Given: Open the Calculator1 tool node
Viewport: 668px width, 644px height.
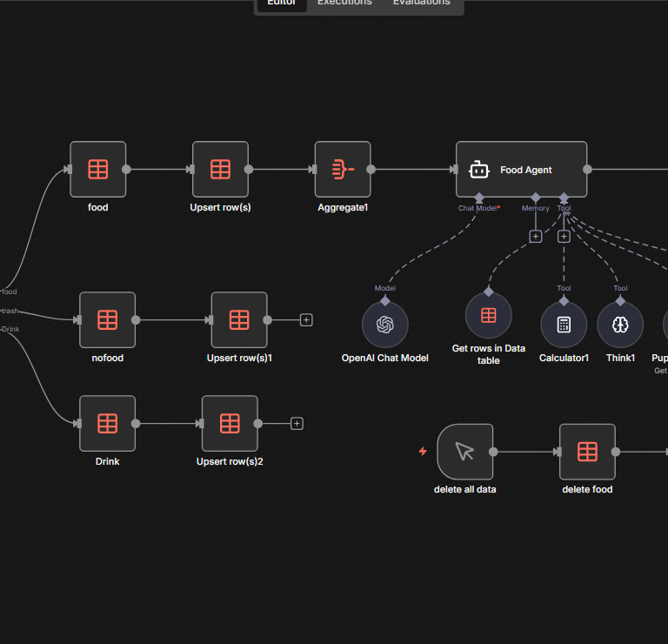Looking at the screenshot, I should (564, 325).
